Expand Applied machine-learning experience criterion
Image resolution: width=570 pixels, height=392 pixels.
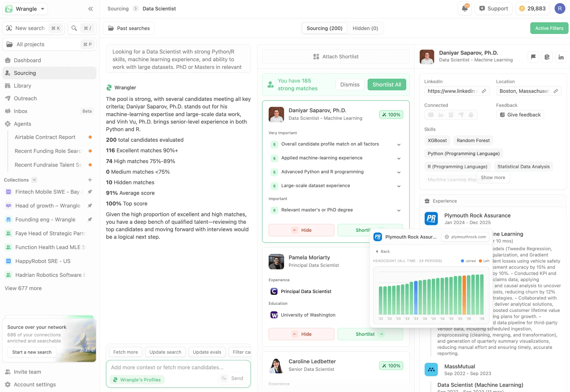(x=399, y=158)
